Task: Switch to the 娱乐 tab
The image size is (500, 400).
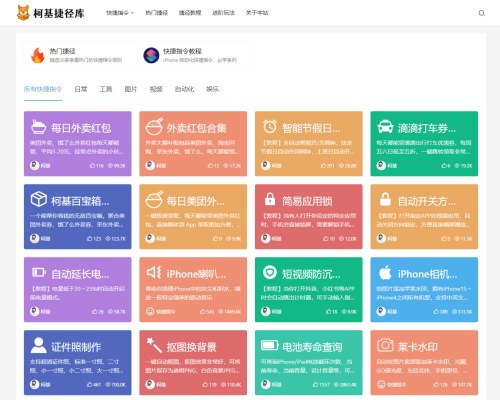Action: tap(213, 89)
